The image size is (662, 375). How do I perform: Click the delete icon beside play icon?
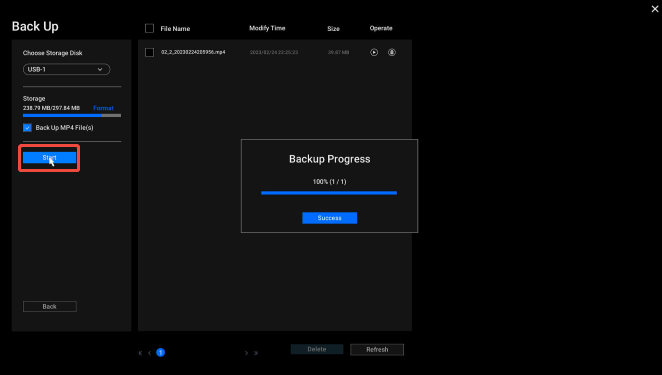click(x=392, y=52)
